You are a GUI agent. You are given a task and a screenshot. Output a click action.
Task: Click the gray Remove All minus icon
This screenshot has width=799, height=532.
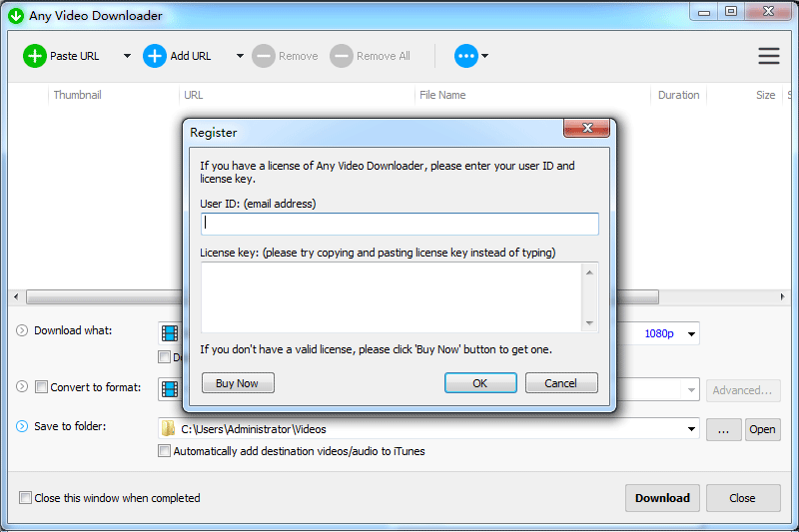pos(342,56)
